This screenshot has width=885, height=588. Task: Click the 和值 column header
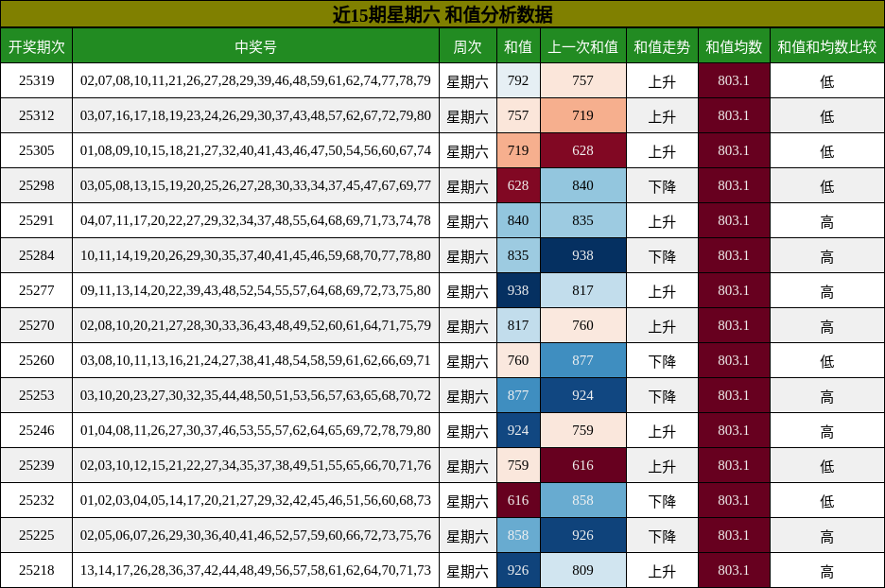click(x=517, y=46)
